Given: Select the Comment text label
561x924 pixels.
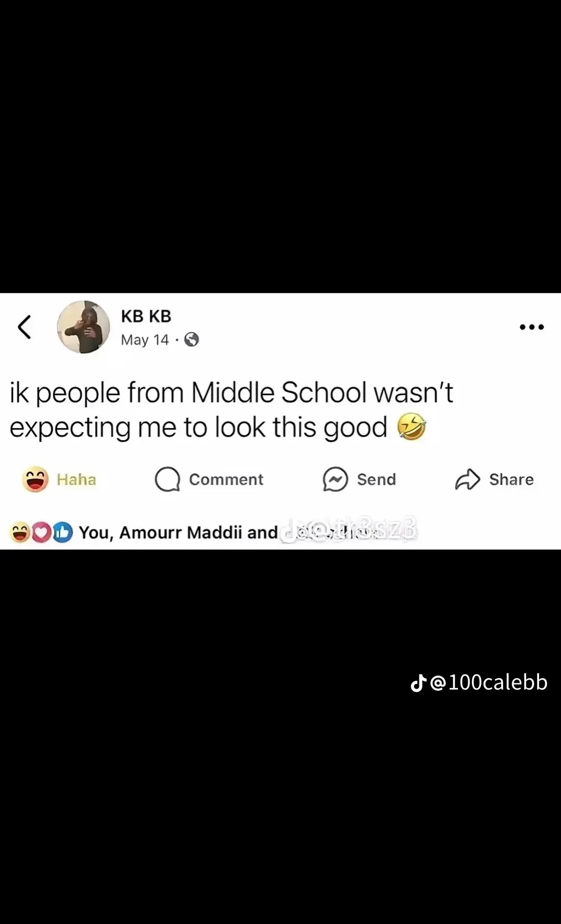Looking at the screenshot, I should tap(226, 480).
